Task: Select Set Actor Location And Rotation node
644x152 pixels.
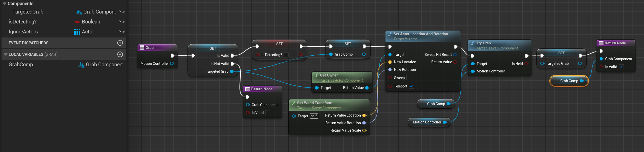Action: [423, 36]
